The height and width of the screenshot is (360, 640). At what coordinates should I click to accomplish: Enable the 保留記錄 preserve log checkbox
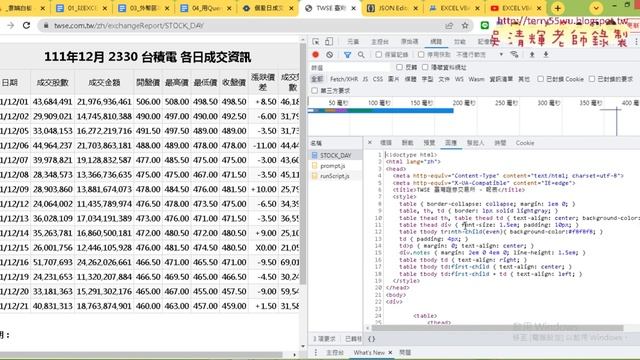point(379,54)
